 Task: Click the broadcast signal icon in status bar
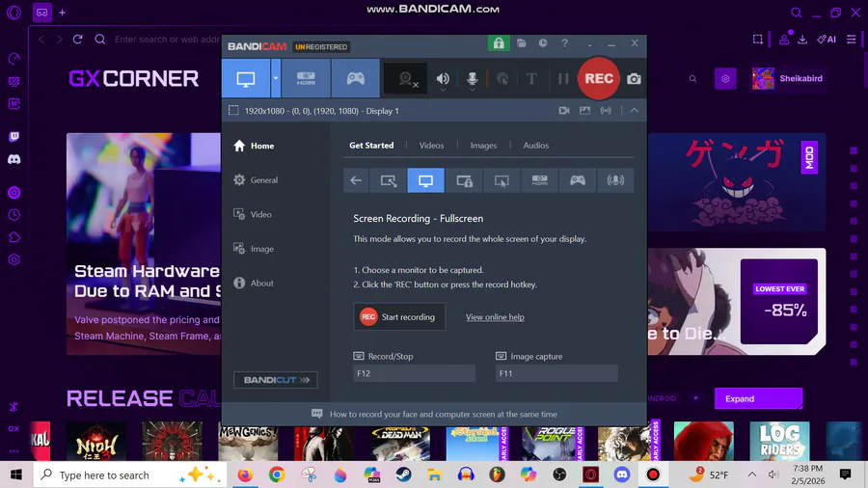pyautogui.click(x=606, y=111)
